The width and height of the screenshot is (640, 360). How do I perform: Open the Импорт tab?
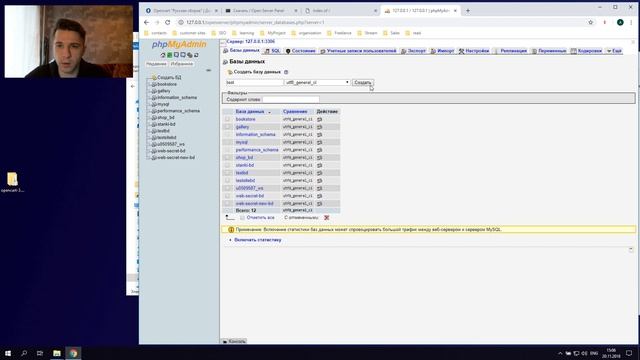coord(442,51)
